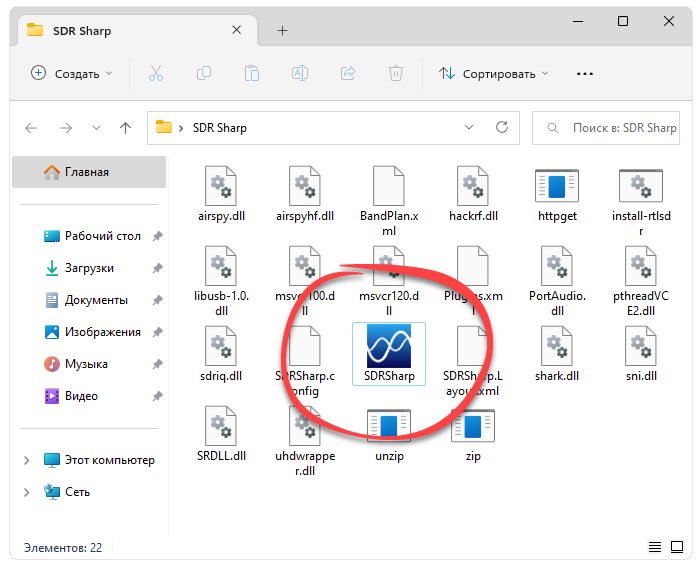698x565 pixels.
Task: Open Загрузки folder in sidebar
Action: pos(89,268)
